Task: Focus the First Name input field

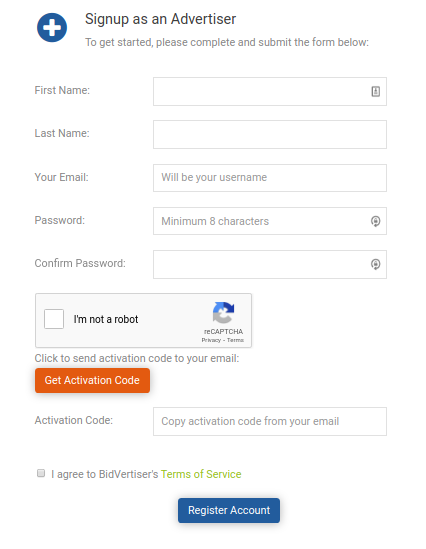Action: pyautogui.click(x=270, y=92)
